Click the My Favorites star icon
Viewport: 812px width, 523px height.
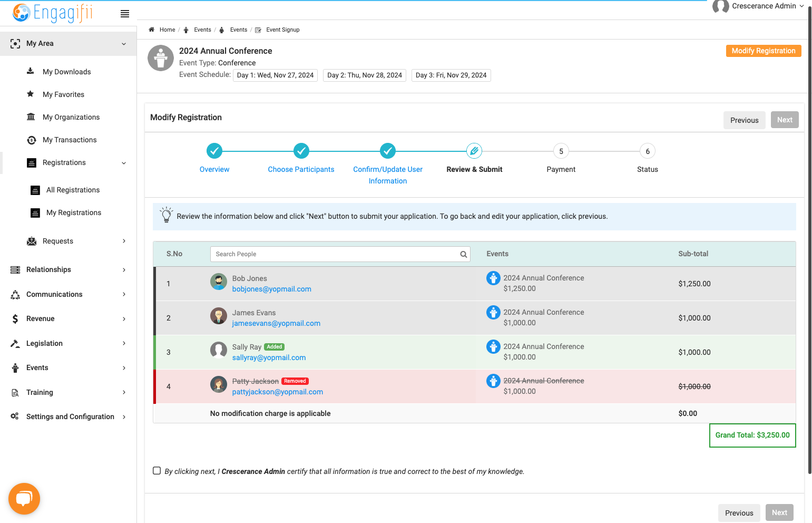coord(31,94)
